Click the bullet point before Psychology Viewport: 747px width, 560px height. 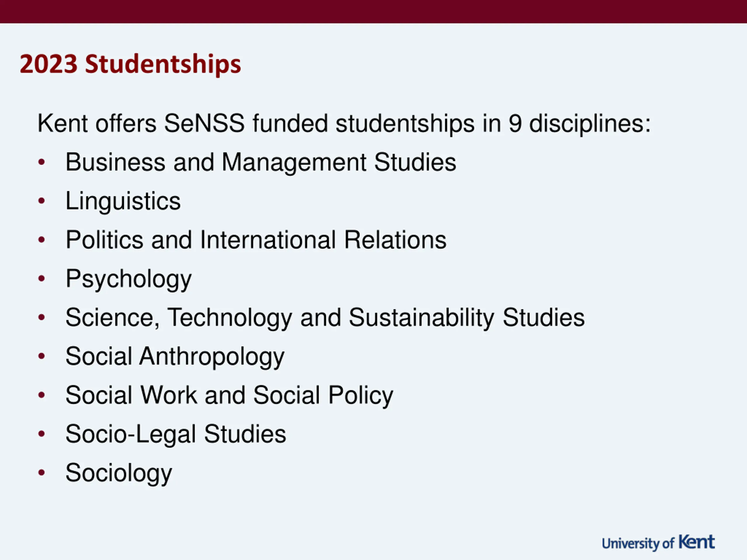coord(41,279)
